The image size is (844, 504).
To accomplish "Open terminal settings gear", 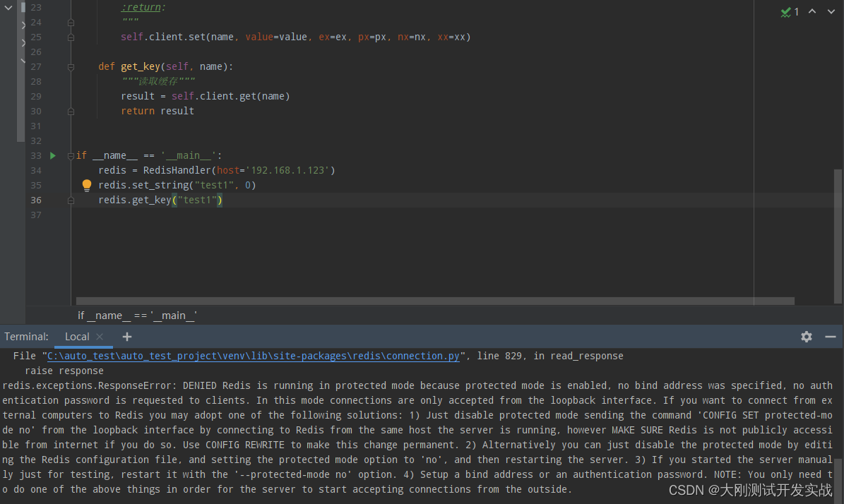I will (x=807, y=337).
